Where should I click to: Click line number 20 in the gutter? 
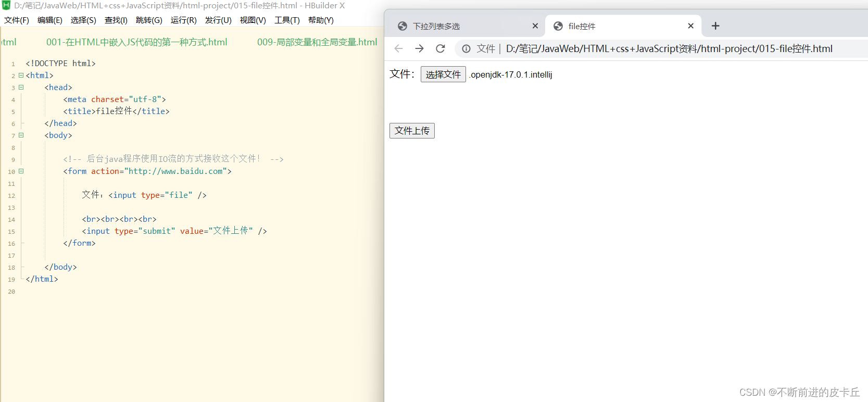[x=11, y=292]
